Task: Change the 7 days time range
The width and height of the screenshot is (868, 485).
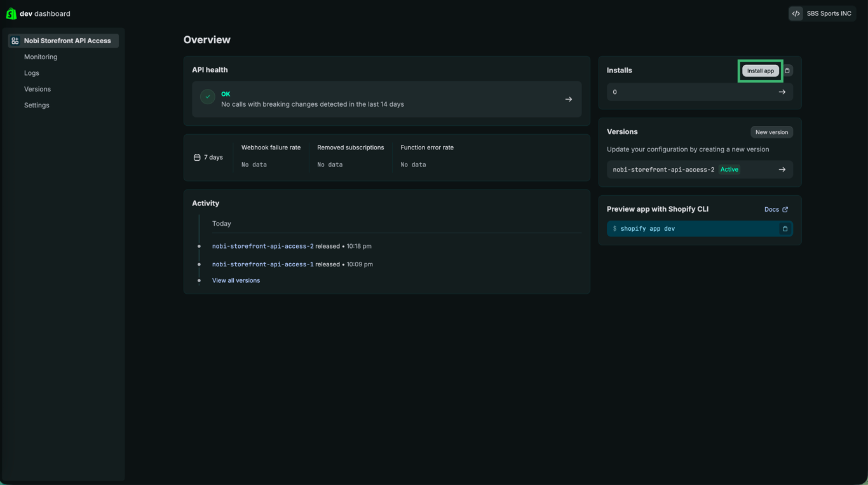Action: click(208, 157)
